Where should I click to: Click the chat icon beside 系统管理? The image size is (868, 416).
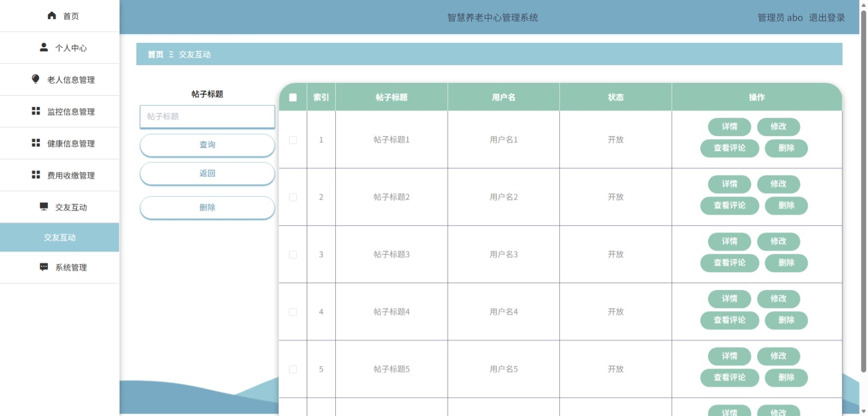44,267
